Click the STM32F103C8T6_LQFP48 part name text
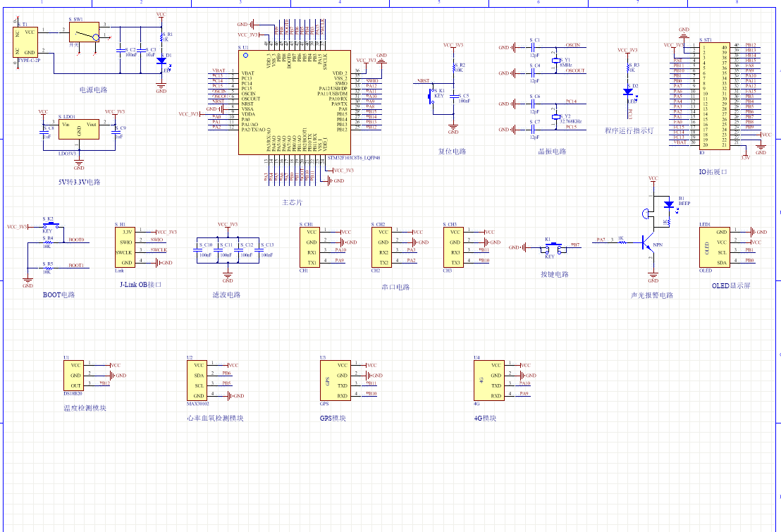This screenshot has height=532, width=781. click(354, 158)
